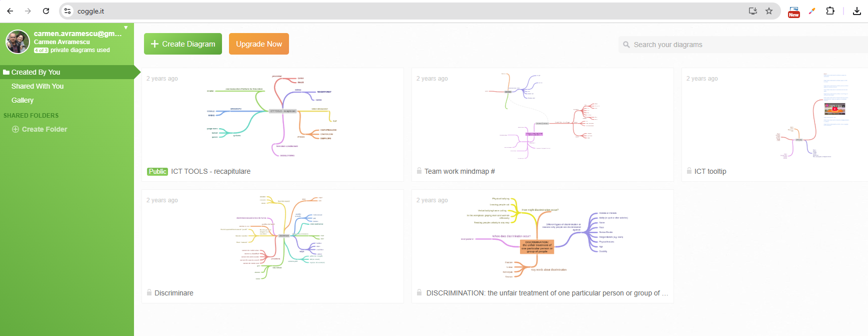The image size is (868, 336).
Task: Select Created By You in sidebar
Action: [35, 72]
